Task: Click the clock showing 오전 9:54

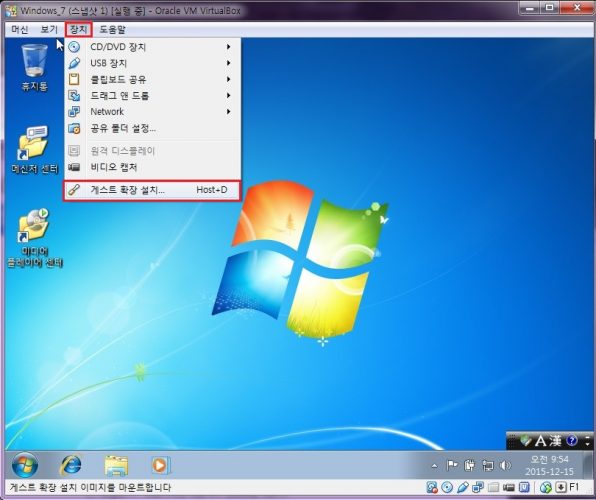Action: coord(549,465)
